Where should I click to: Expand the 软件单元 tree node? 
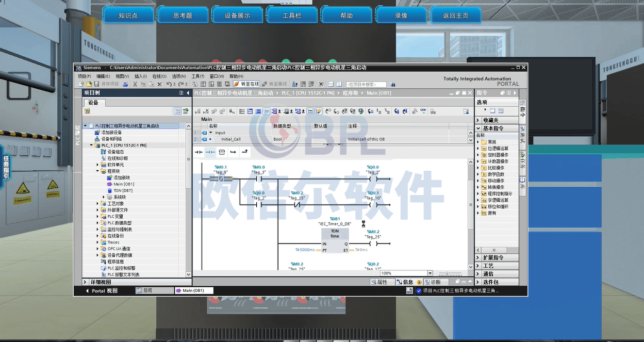click(97, 165)
